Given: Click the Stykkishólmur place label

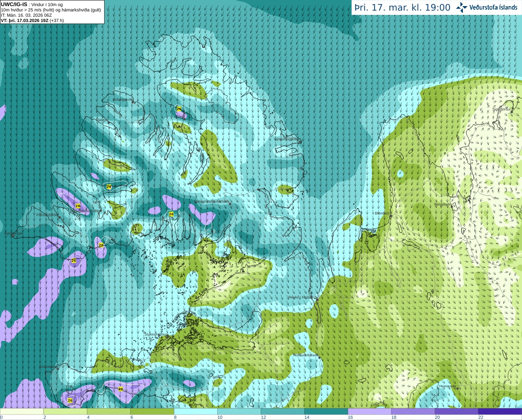Looking at the screenshot, I should (x=156, y=334).
